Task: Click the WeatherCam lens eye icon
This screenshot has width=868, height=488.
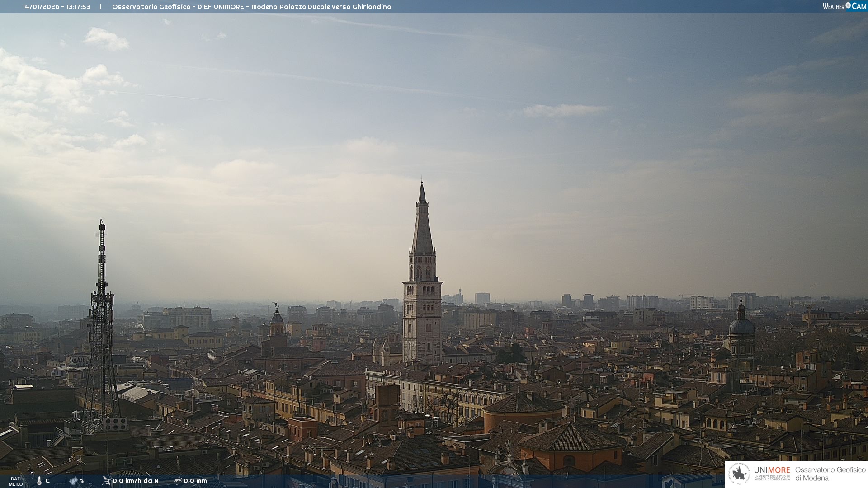Action: point(848,5)
